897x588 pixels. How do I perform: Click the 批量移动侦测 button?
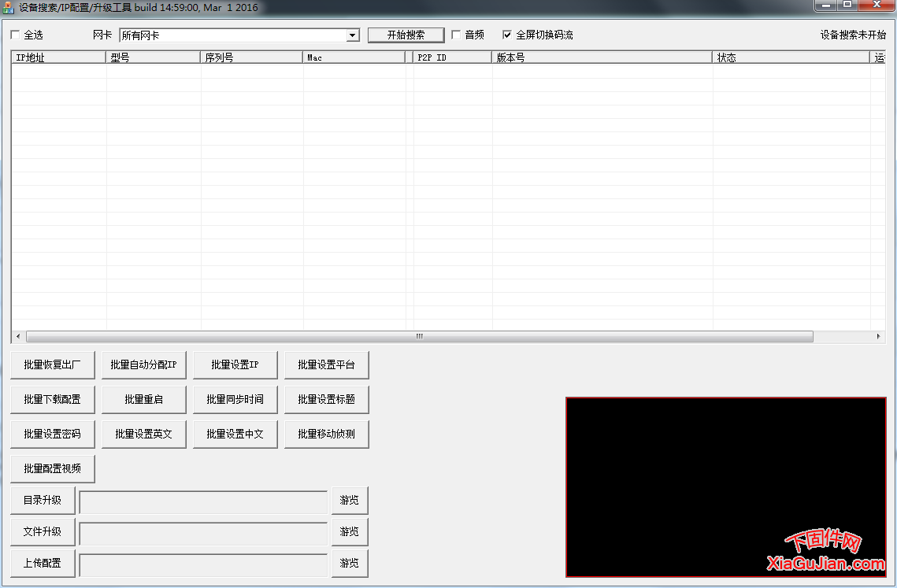pyautogui.click(x=327, y=435)
